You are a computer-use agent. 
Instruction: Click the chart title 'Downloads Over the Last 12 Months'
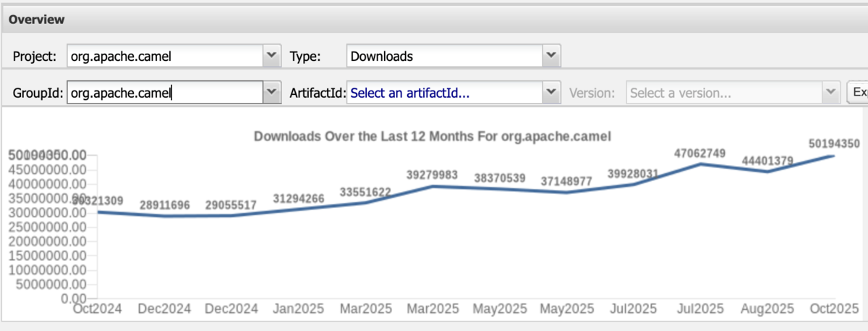tap(433, 136)
